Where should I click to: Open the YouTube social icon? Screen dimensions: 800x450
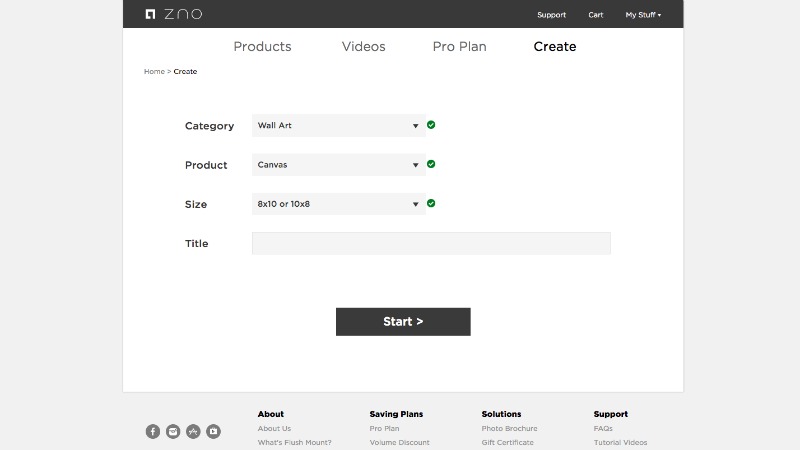coord(213,432)
